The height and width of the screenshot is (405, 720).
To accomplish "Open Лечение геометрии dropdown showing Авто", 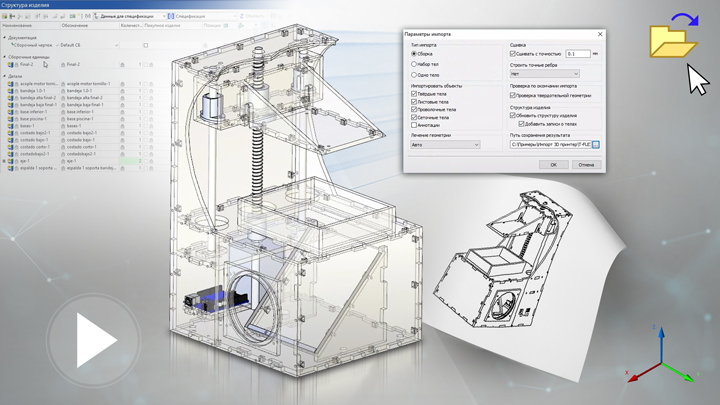I will (x=445, y=145).
